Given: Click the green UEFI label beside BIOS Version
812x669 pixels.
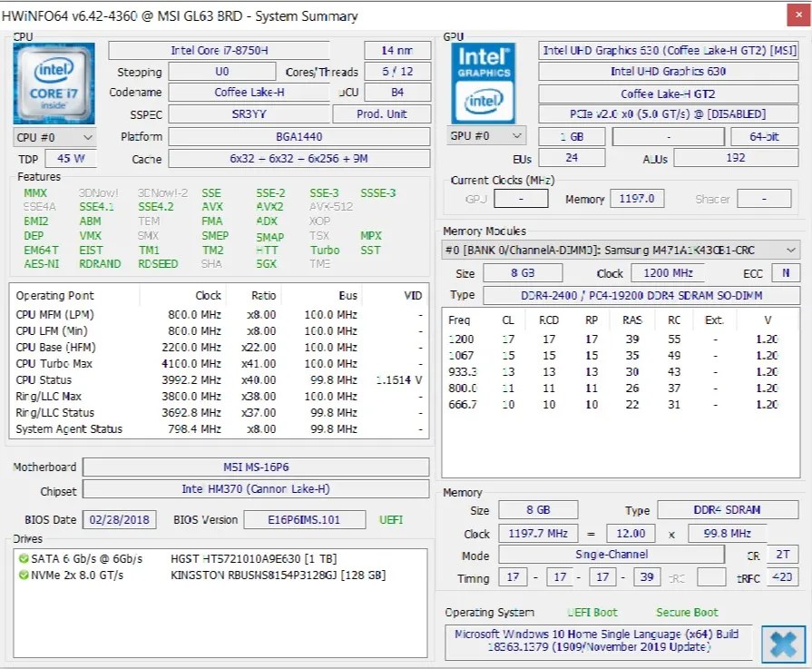Looking at the screenshot, I should (x=392, y=518).
